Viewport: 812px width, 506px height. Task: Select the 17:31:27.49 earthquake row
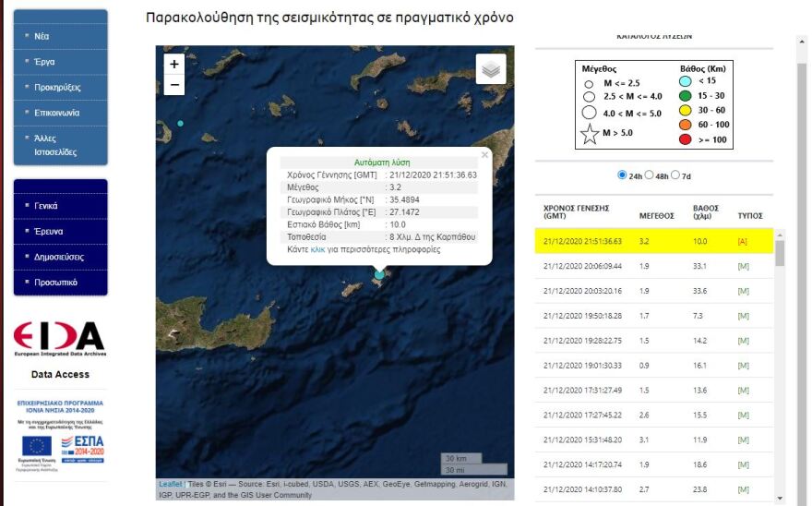click(653, 391)
